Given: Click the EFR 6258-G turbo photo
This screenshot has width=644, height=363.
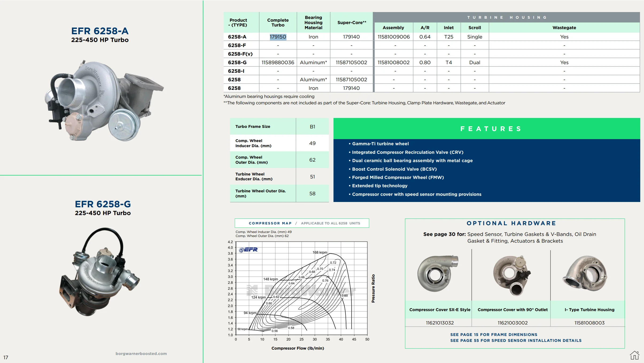Looking at the screenshot, I should [x=99, y=272].
